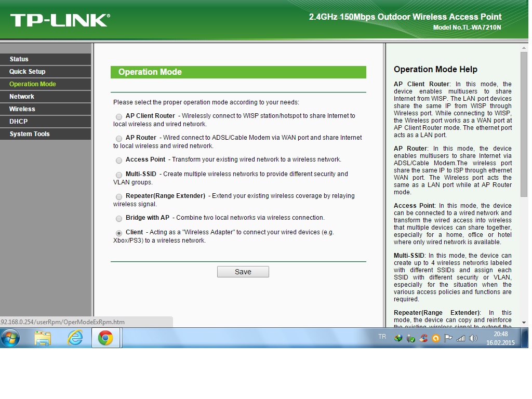Open the System Tools menu
The height and width of the screenshot is (399, 532).
pos(46,134)
